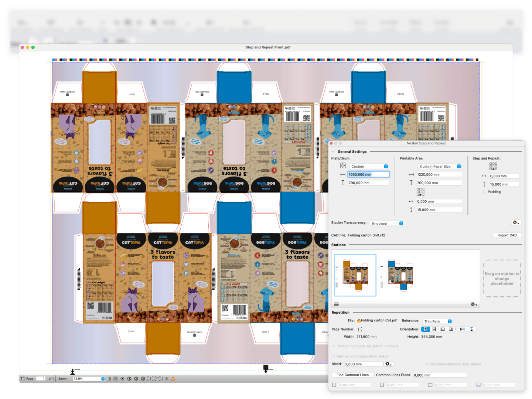The image size is (532, 399).
Task: Click the CAD file name Folding carton SnR.cf2
Action: pyautogui.click(x=366, y=235)
